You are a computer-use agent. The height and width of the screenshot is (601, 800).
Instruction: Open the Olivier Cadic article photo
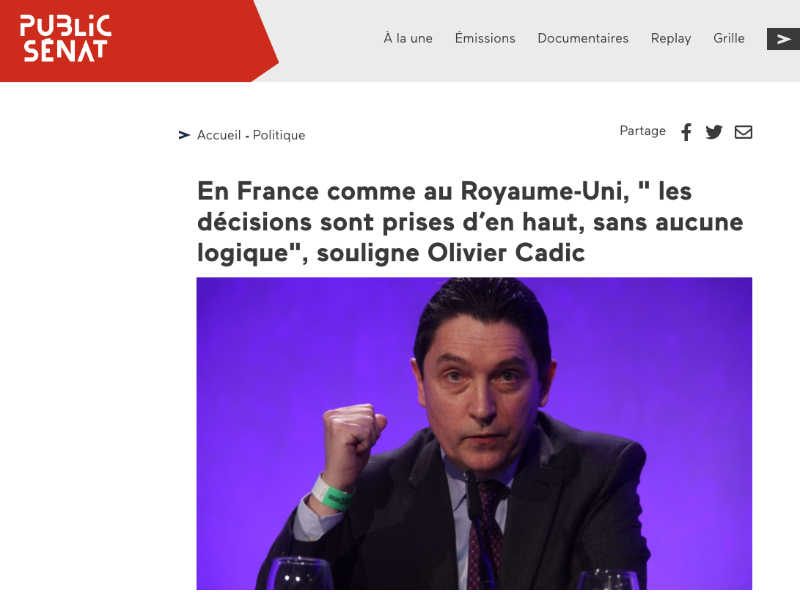point(474,434)
